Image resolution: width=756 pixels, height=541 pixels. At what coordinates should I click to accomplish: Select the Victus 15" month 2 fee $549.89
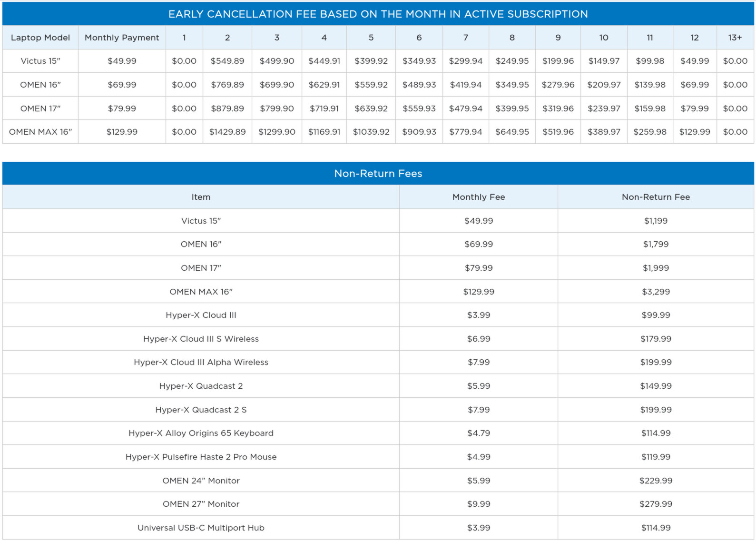[x=227, y=61]
